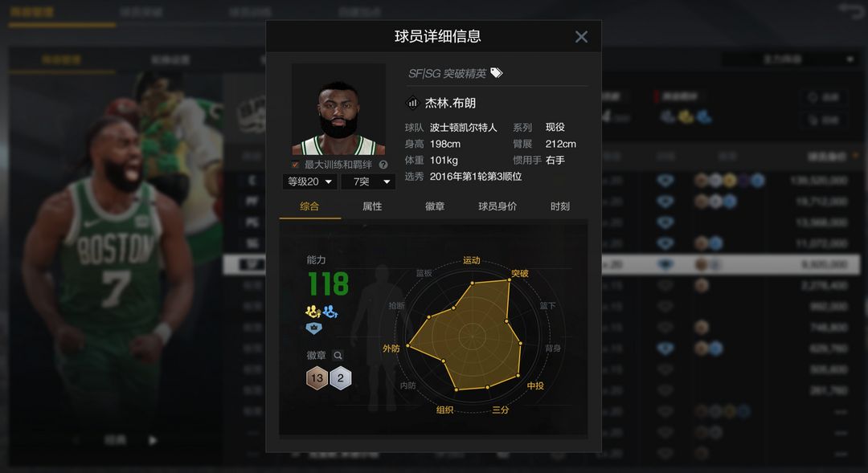Open the help question mark icon
Viewport: 868px width, 473px height.
[383, 165]
